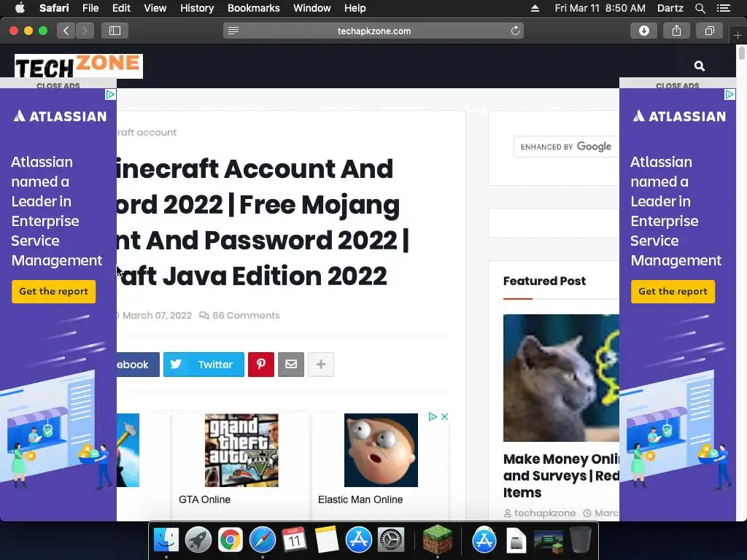Screen dimensions: 747x560
Task: Open the Bookmarks menu
Action: (253, 8)
